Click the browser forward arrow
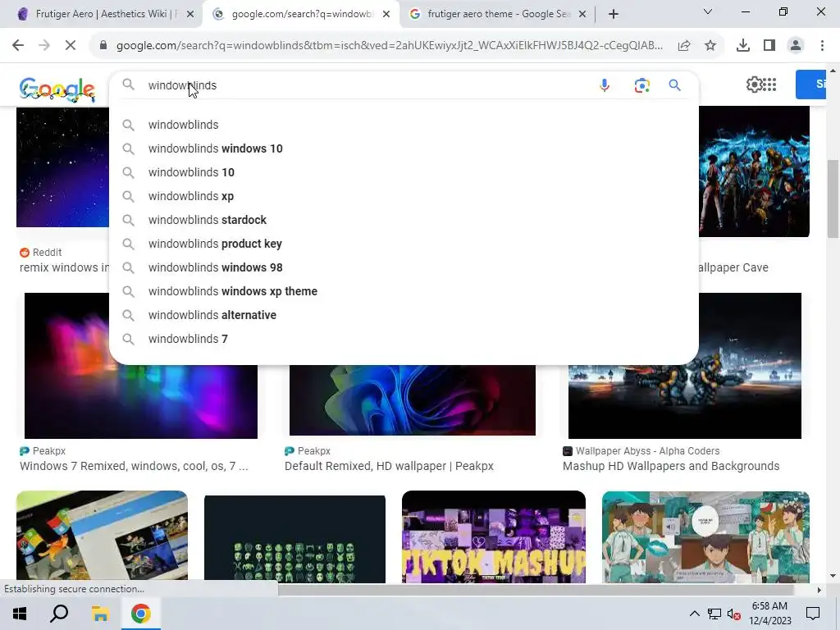840x630 pixels. pos(44,46)
